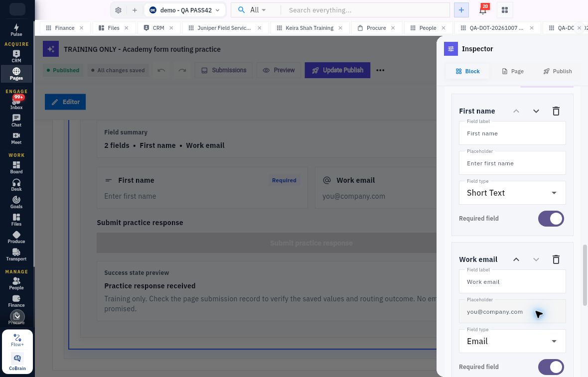Edit you@company.com placeholder input
The width and height of the screenshot is (588, 377).
point(512,311)
